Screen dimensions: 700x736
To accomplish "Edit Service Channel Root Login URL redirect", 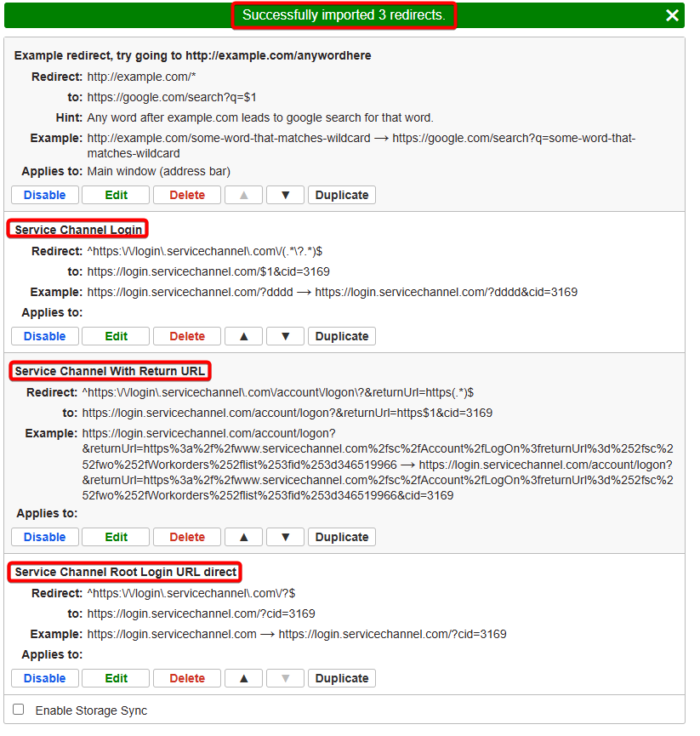I will coord(116,678).
